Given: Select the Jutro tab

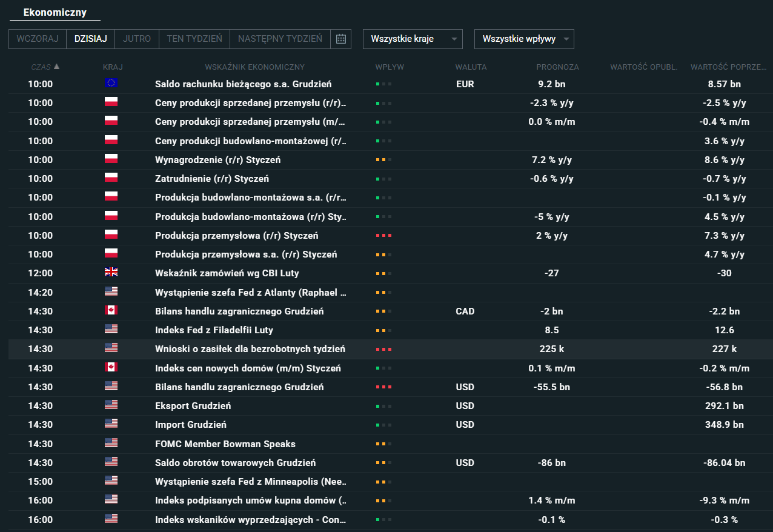Looking at the screenshot, I should tap(137, 39).
